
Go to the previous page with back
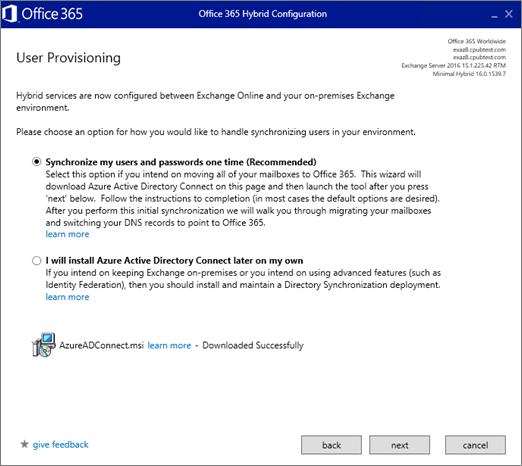point(331,445)
